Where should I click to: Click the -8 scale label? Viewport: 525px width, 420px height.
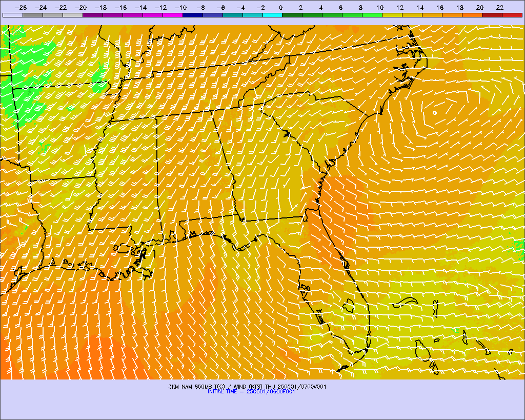tap(200, 8)
